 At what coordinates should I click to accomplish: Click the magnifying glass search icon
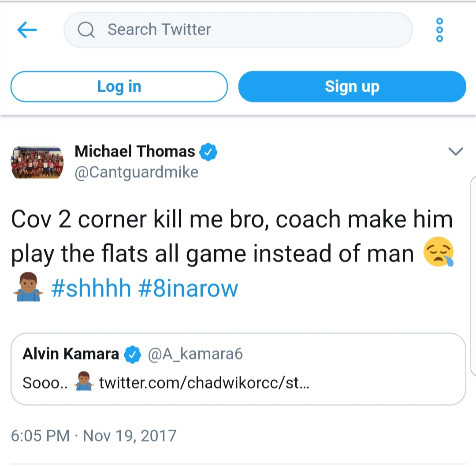(86, 30)
